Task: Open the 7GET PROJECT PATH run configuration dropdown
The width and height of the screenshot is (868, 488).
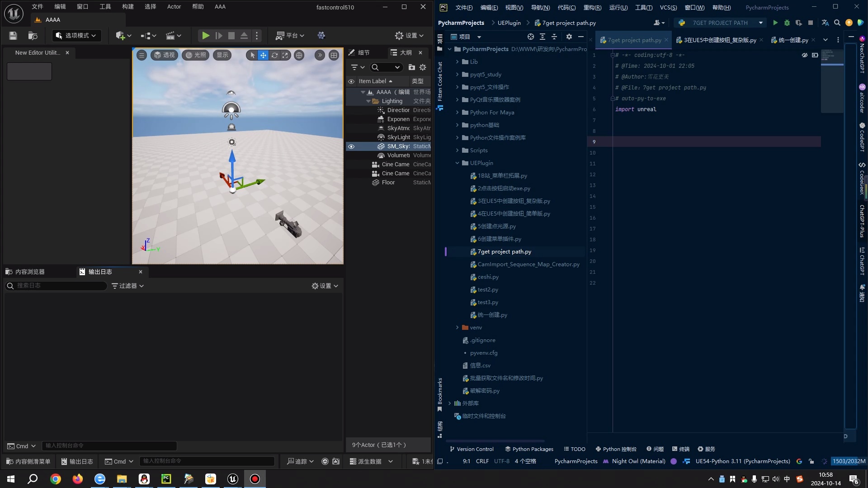Action: pyautogui.click(x=721, y=23)
